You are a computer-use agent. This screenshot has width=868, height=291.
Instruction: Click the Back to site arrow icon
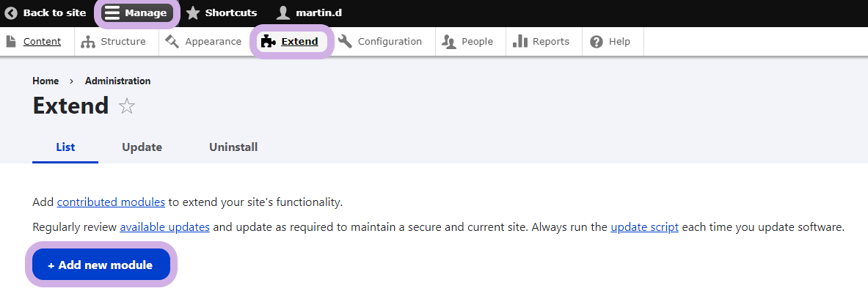[11, 12]
